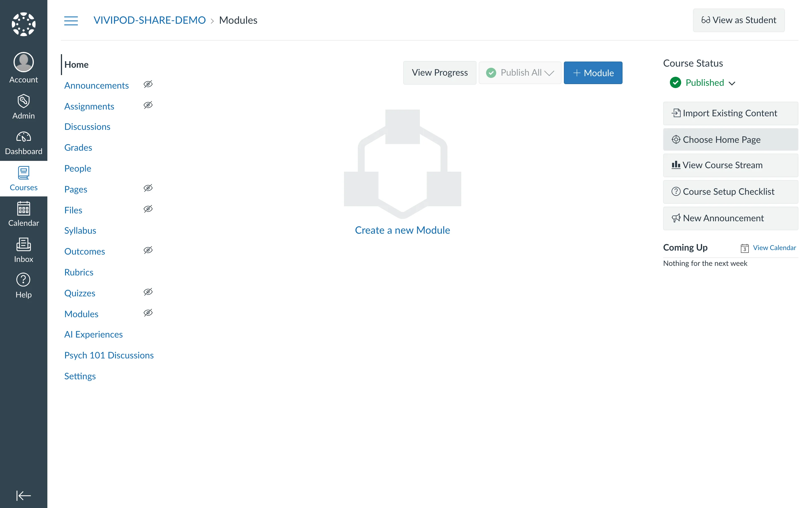The height and width of the screenshot is (508, 812).
Task: Open Files in course navigation
Action: click(73, 210)
